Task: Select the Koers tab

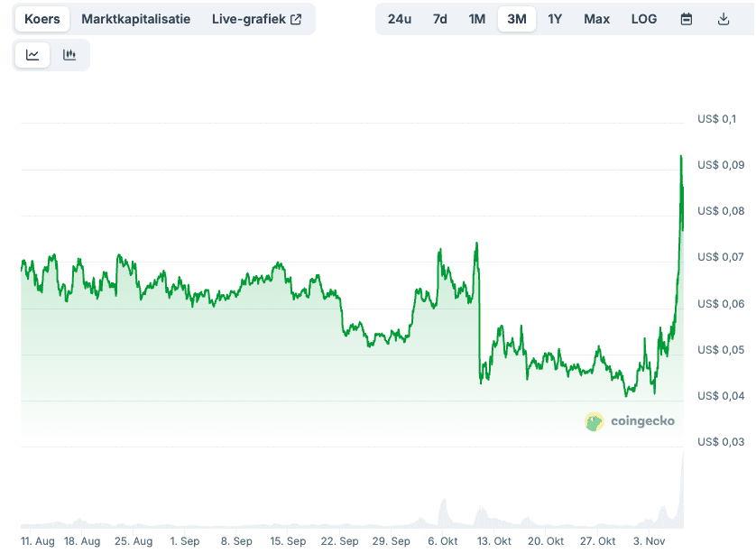Action: tap(41, 17)
